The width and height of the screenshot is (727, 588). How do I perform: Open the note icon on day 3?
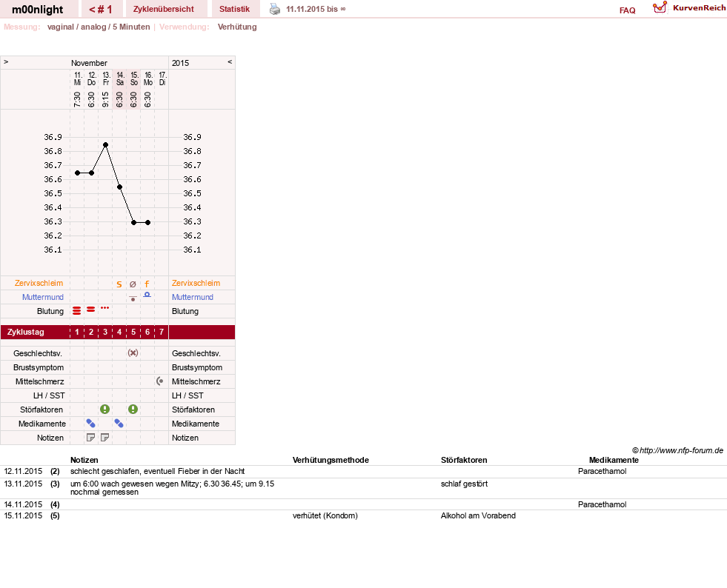[104, 438]
